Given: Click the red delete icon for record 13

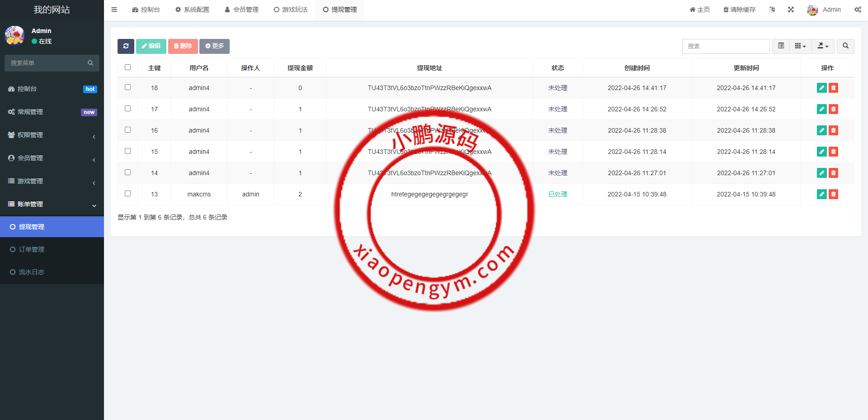Looking at the screenshot, I should [x=833, y=194].
